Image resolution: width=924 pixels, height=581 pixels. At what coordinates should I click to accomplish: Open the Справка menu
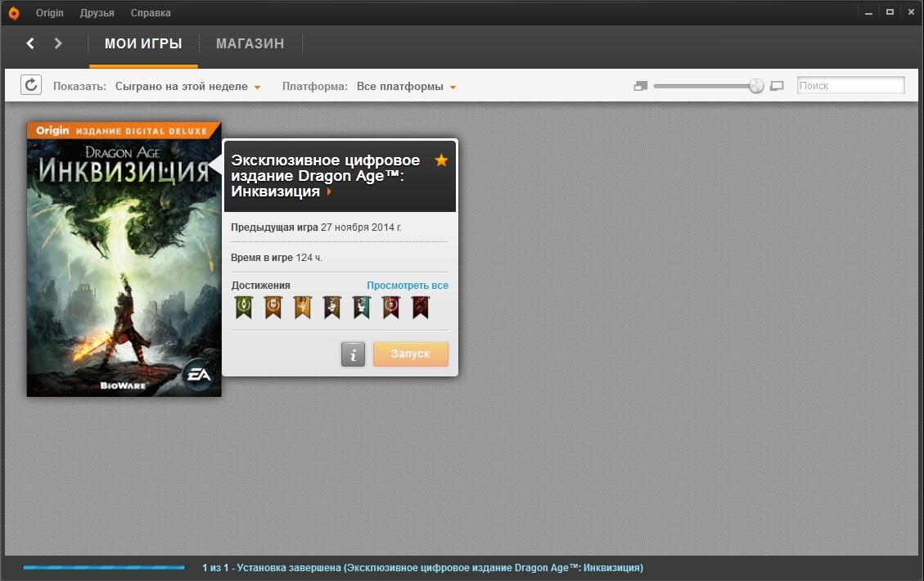coord(151,13)
